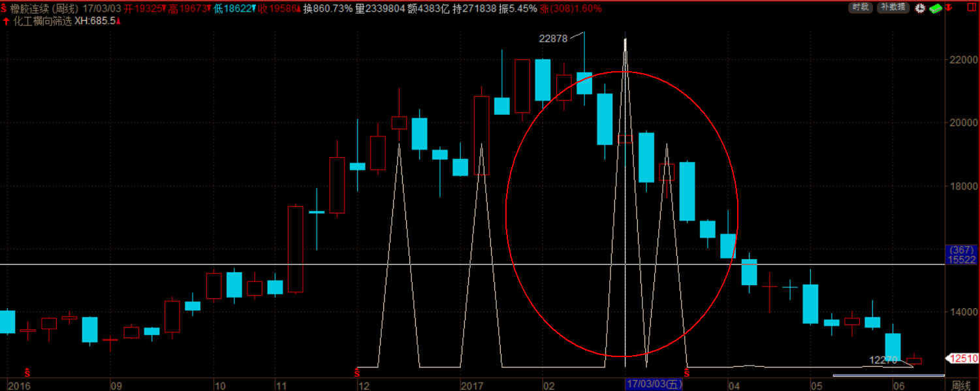Screen dimensions: 980x391
Task: Click the 时段 button
Action: click(861, 7)
